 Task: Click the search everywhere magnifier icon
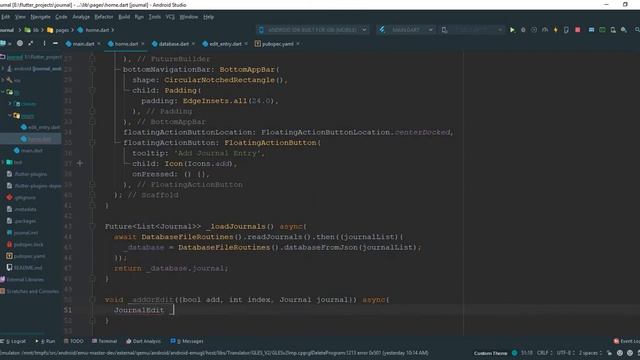point(637,30)
